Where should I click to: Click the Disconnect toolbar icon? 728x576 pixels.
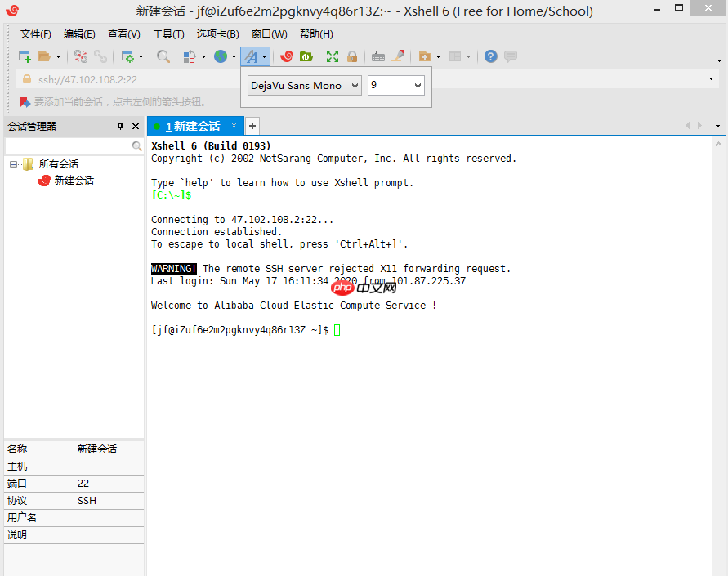[81, 56]
